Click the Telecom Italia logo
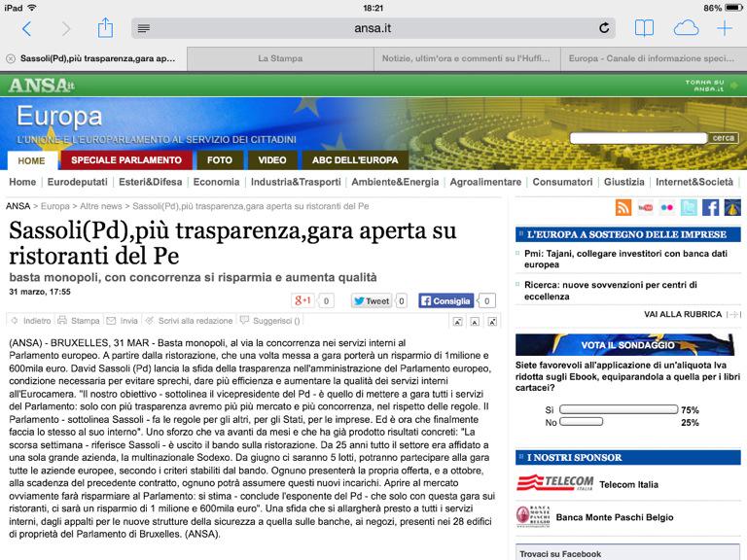747x560 pixels. 554,483
